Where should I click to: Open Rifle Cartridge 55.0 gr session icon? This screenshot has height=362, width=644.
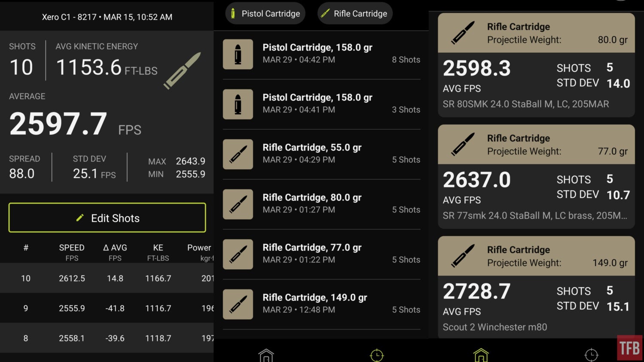click(238, 154)
